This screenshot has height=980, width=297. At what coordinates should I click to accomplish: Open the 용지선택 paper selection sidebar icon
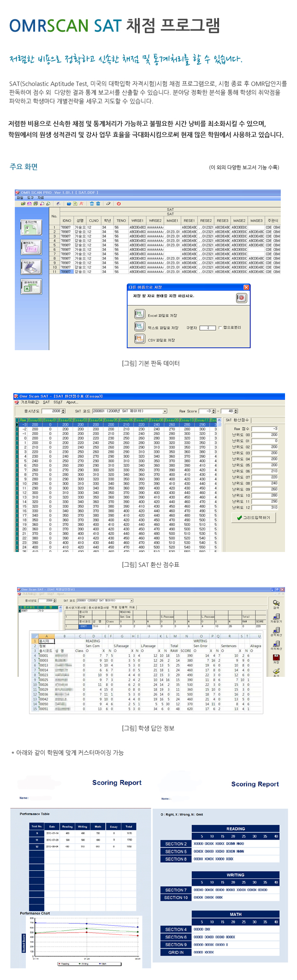pyautogui.click(x=31, y=227)
